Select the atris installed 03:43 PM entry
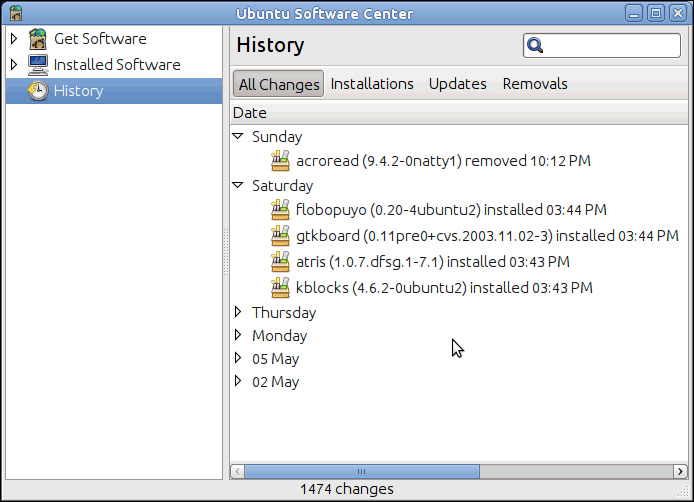This screenshot has width=694, height=502. click(x=432, y=262)
